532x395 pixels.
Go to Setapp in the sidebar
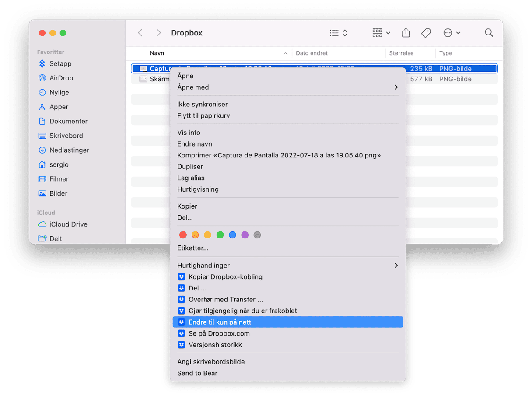click(x=60, y=63)
